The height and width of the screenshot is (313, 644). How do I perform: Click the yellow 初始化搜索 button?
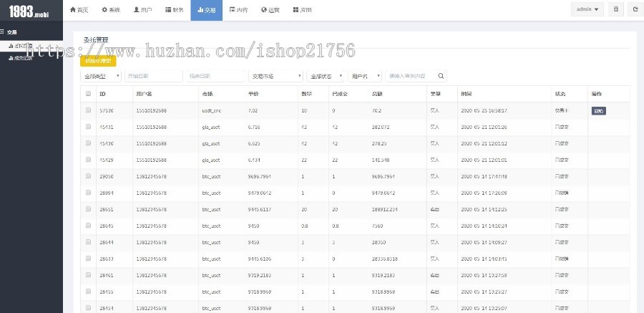coord(98,61)
